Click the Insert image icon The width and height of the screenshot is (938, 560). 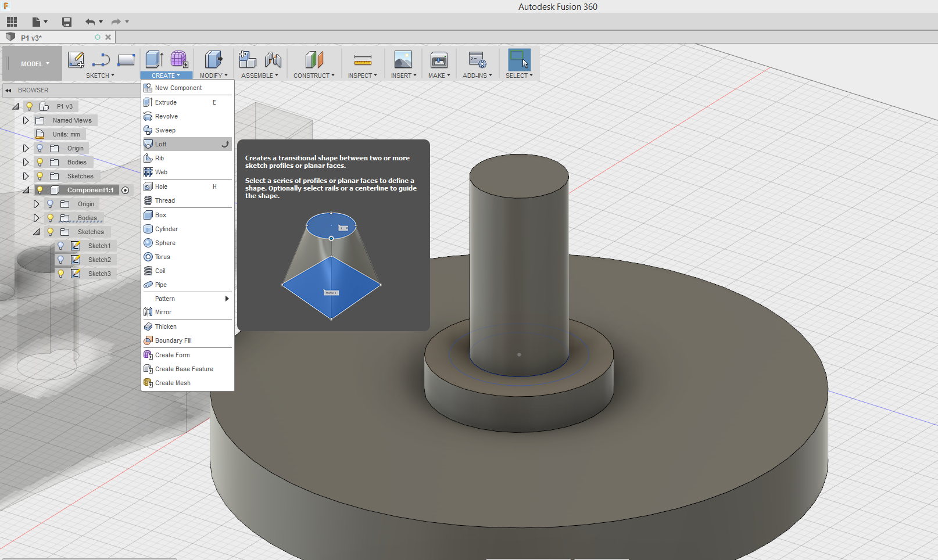(x=403, y=59)
